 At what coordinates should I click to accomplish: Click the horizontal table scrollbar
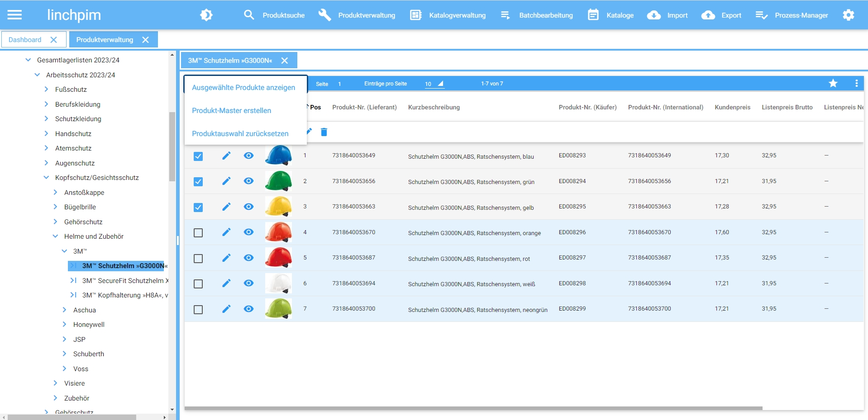pos(473,408)
